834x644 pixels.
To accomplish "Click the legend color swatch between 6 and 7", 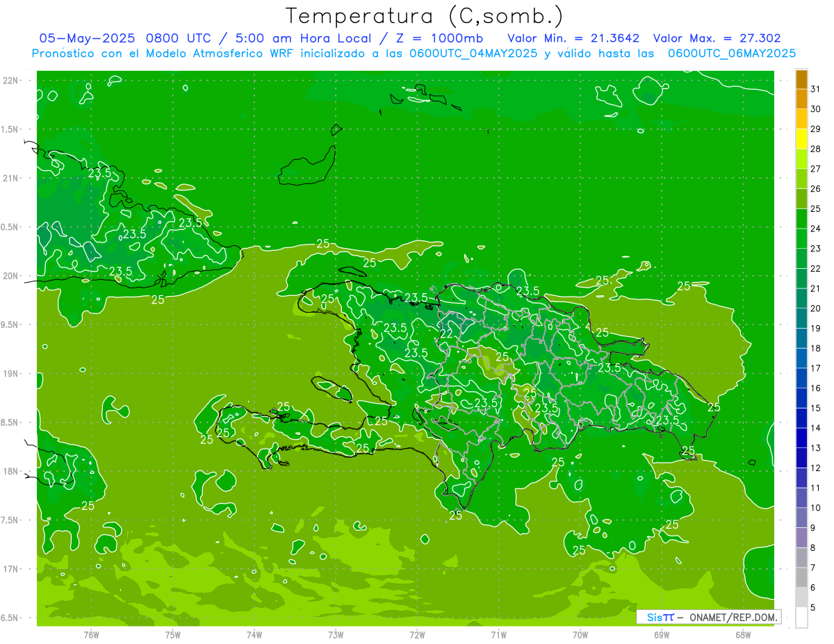I will (x=801, y=577).
